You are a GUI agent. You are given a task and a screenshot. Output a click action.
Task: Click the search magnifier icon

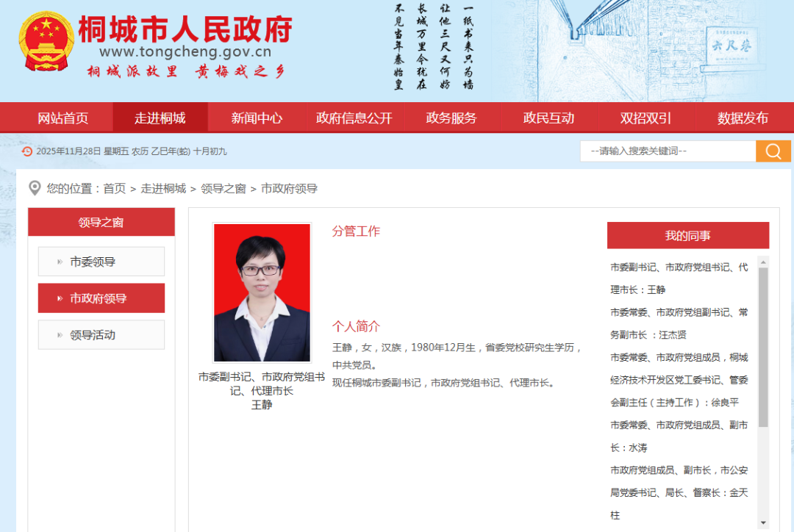tap(773, 151)
